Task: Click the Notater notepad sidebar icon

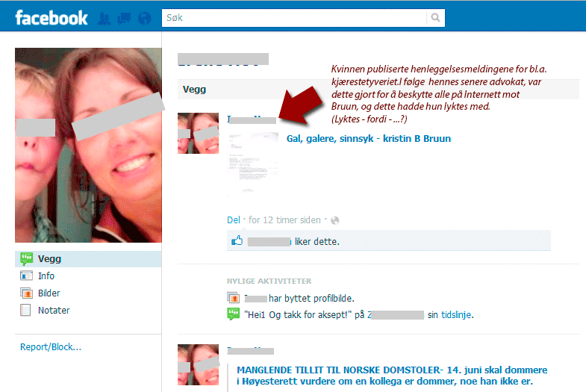Action: click(x=25, y=310)
